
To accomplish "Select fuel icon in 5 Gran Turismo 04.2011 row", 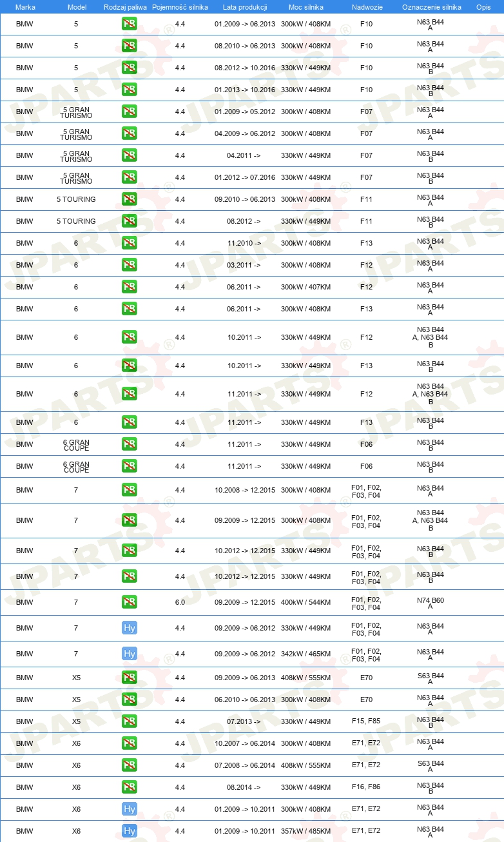I will pyautogui.click(x=129, y=155).
